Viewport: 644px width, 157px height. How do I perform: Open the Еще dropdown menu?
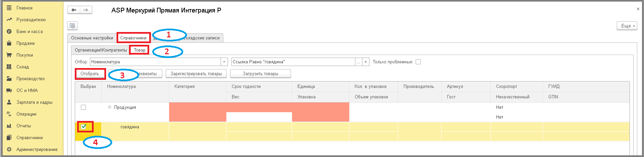[627, 26]
